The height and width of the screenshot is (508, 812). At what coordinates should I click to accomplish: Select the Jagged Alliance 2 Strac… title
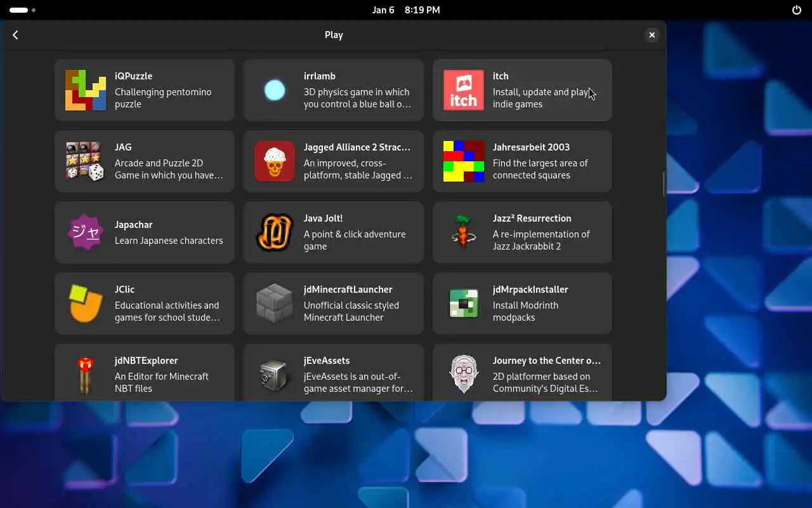coord(357,147)
